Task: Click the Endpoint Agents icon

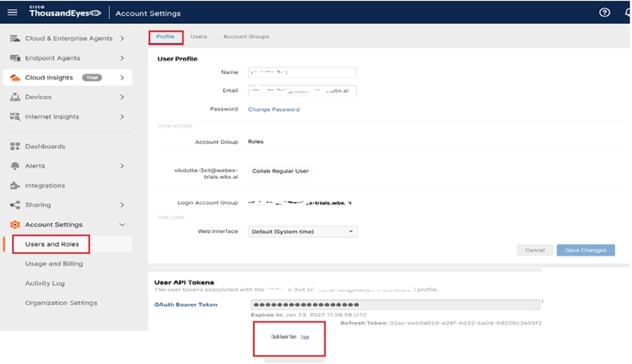Action: coord(15,58)
